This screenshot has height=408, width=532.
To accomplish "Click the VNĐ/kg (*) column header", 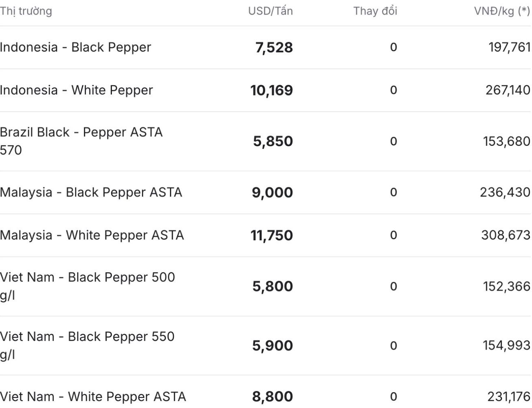I will tap(502, 11).
